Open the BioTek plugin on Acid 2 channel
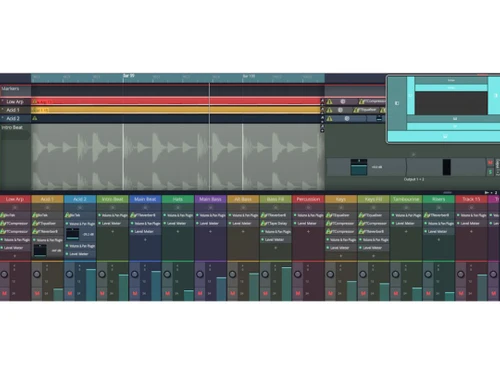This screenshot has height=375, width=500. click(x=80, y=215)
